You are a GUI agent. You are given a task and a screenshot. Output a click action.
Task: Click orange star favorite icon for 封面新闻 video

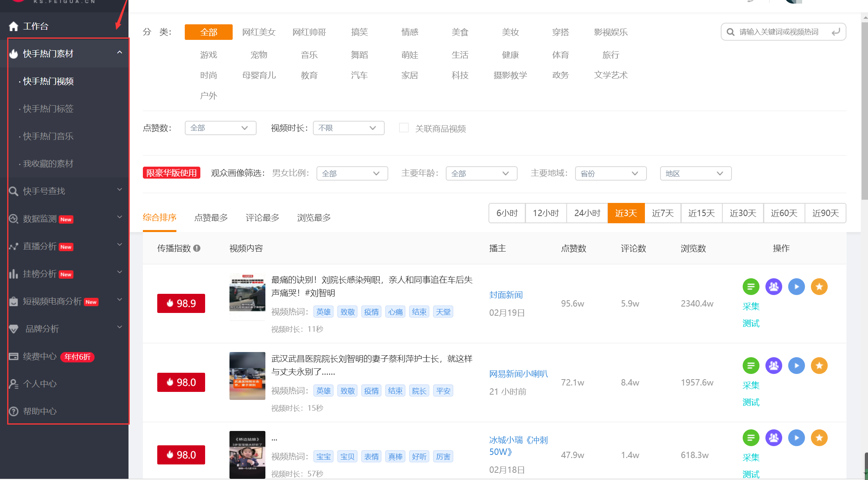(x=819, y=287)
